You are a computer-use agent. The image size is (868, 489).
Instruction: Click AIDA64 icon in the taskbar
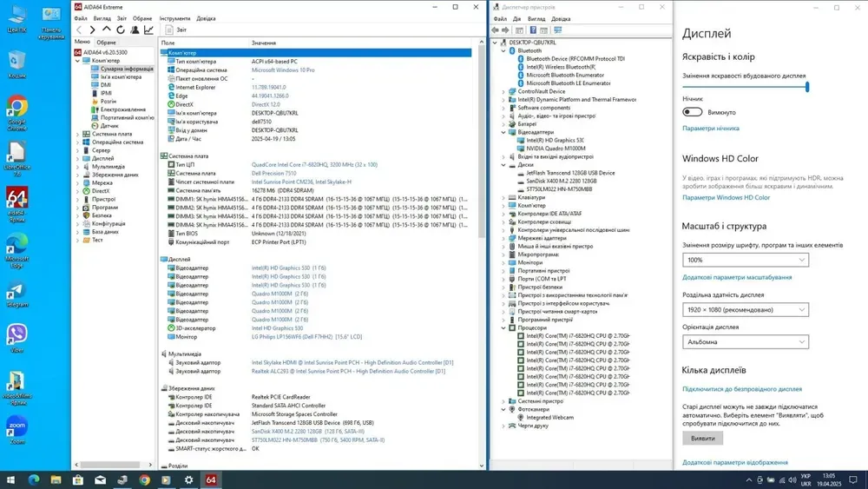(x=211, y=479)
